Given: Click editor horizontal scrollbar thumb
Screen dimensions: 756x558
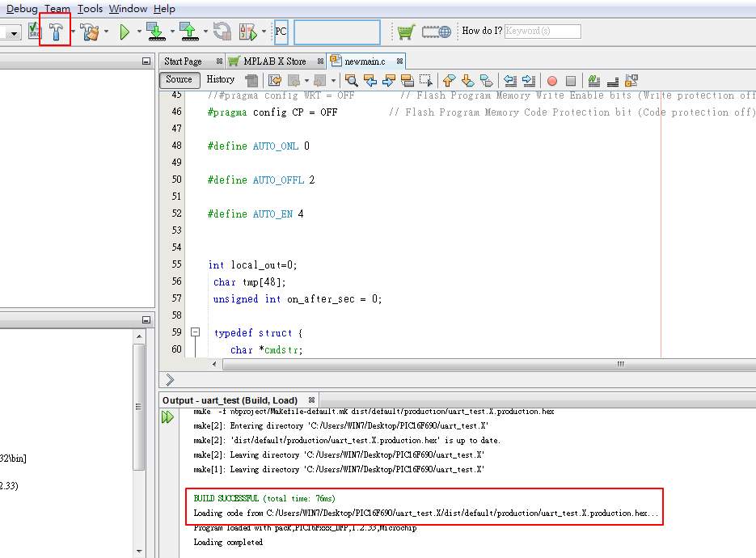Looking at the screenshot, I should (489, 364).
